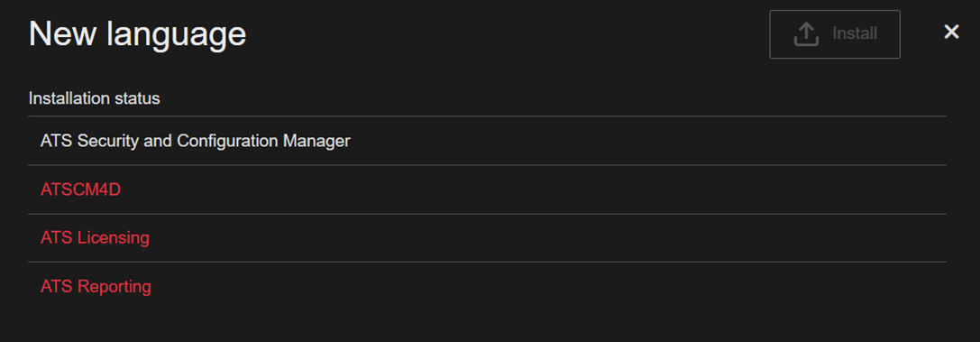Click the word language in the title
Viewport: 980px width, 342px height.
pos(176,35)
